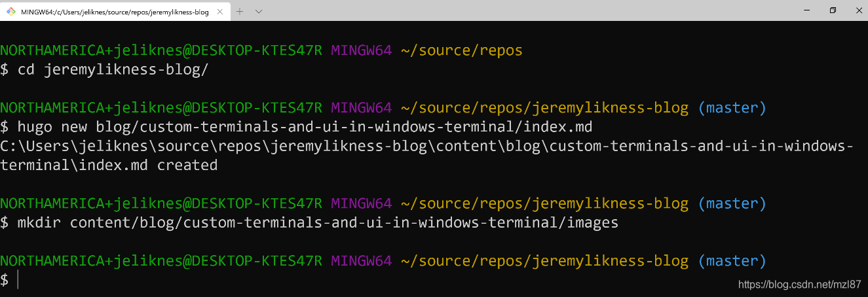This screenshot has width=868, height=297.
Task: Click the C:\Users\jeliknes\source output path line
Action: coord(427,146)
